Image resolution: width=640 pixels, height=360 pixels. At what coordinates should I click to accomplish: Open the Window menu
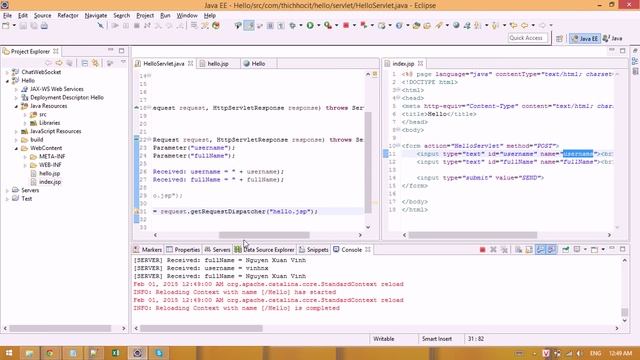(187, 16)
